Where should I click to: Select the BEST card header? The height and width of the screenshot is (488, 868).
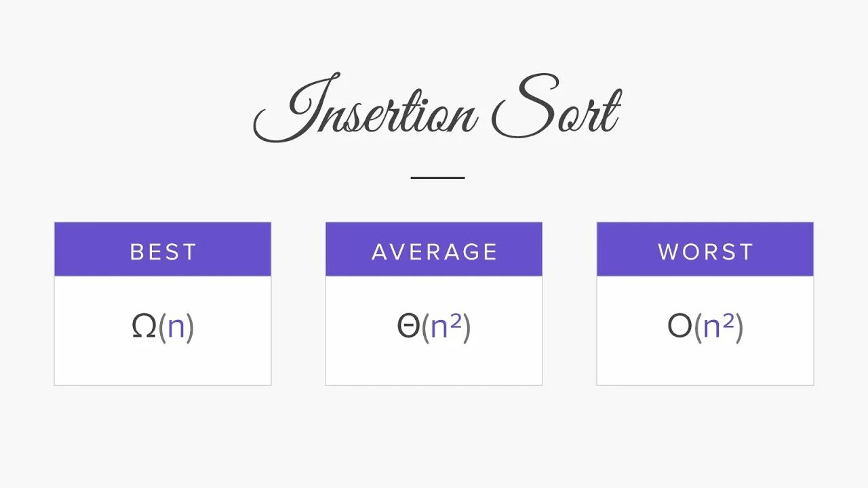pos(163,249)
